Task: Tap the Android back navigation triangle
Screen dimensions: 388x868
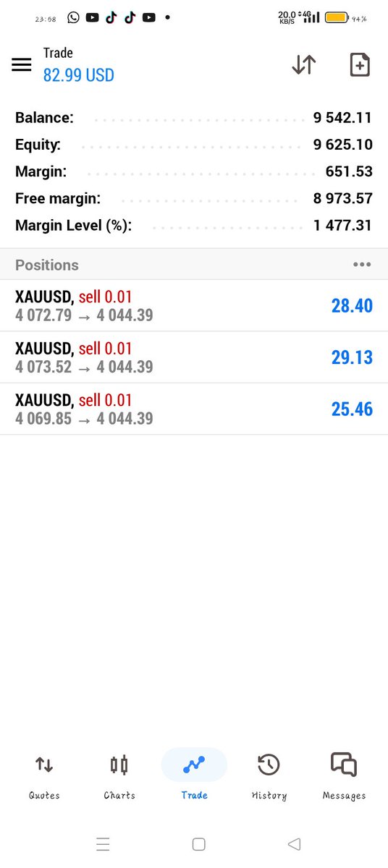Action: (294, 844)
